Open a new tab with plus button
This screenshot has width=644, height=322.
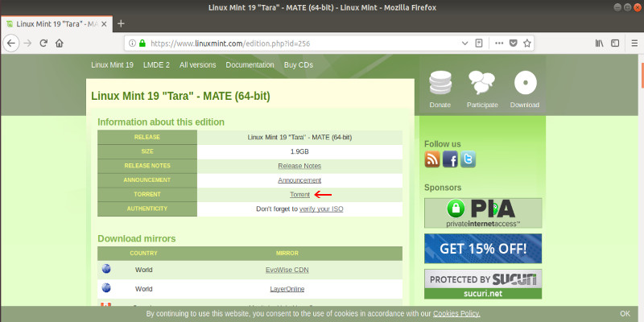click(x=121, y=24)
